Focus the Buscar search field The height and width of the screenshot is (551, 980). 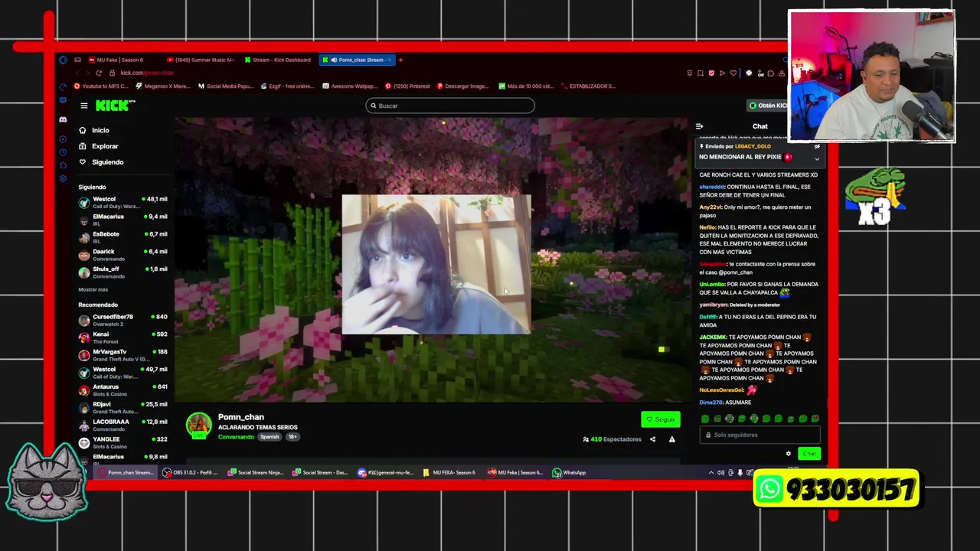450,106
